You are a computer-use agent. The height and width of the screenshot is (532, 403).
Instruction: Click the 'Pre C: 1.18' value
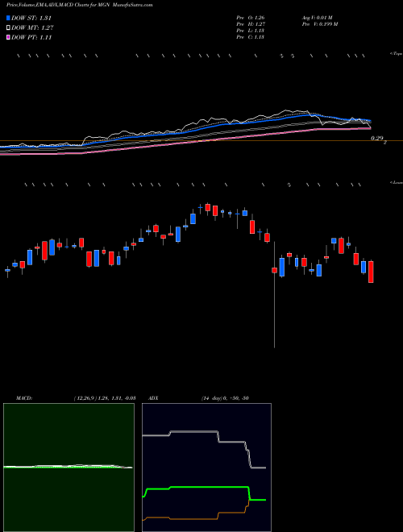pyautogui.click(x=251, y=37)
